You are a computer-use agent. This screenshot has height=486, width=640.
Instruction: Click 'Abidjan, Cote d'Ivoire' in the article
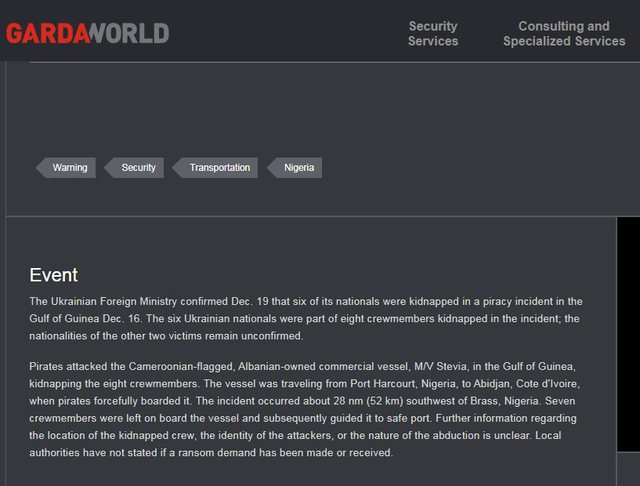tap(526, 384)
